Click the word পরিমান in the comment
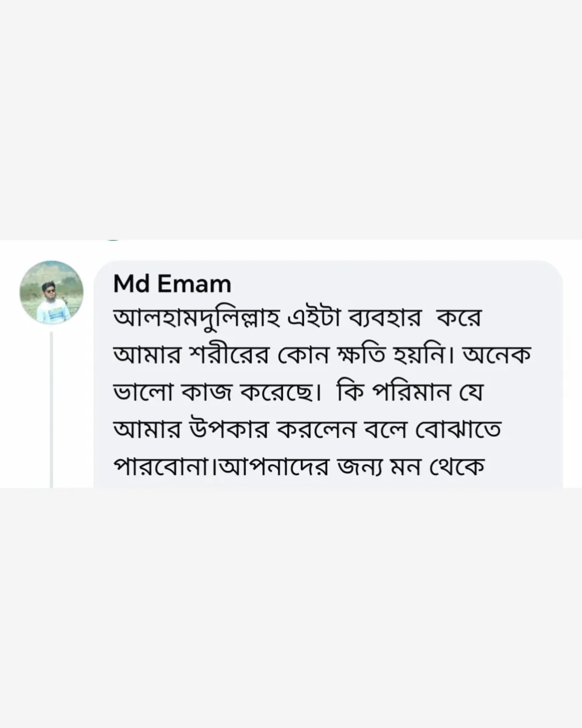 [412, 392]
